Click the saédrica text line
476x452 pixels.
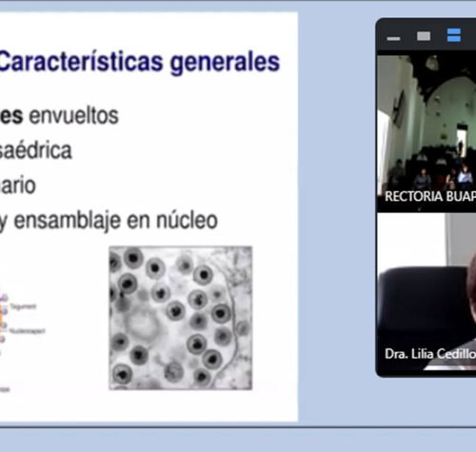(36, 150)
